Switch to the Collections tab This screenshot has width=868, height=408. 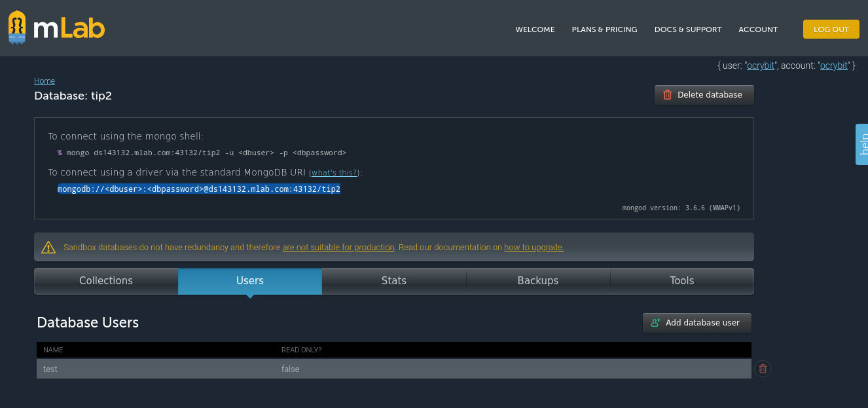(106, 281)
